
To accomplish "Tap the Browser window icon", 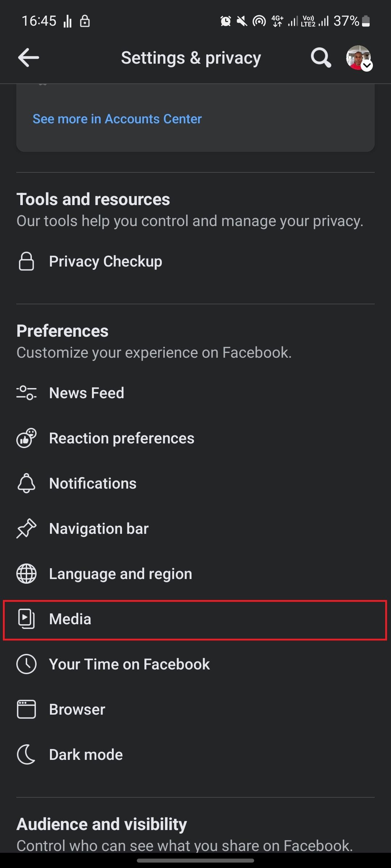I will tap(26, 710).
